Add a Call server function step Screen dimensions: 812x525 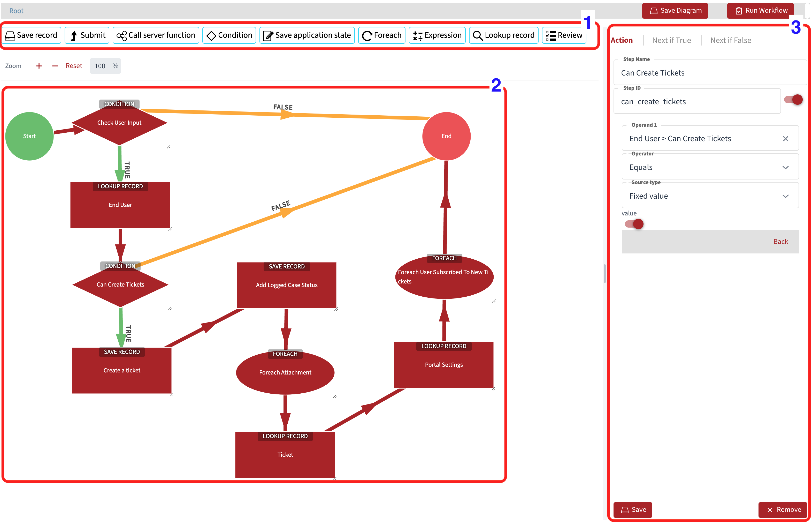click(x=156, y=35)
